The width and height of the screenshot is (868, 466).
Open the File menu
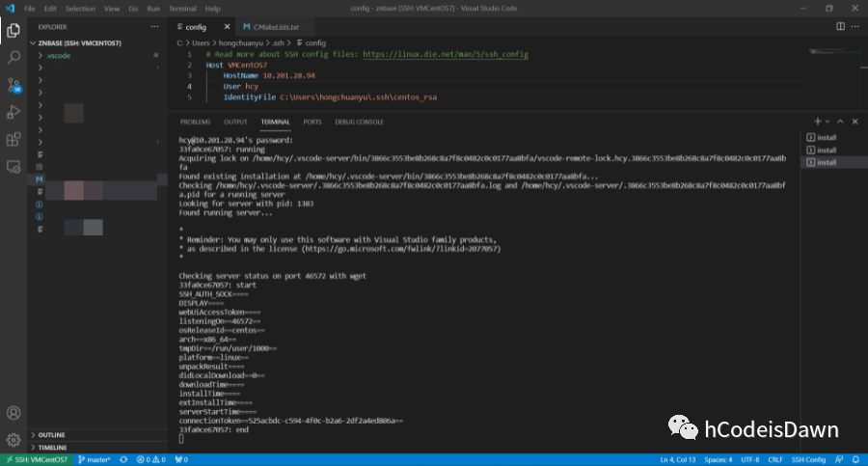(30, 9)
